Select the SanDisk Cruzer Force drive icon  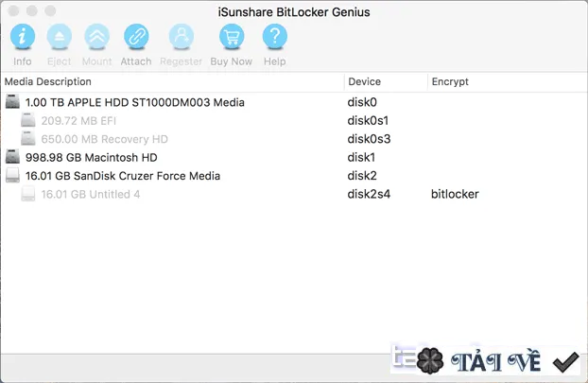point(12,175)
